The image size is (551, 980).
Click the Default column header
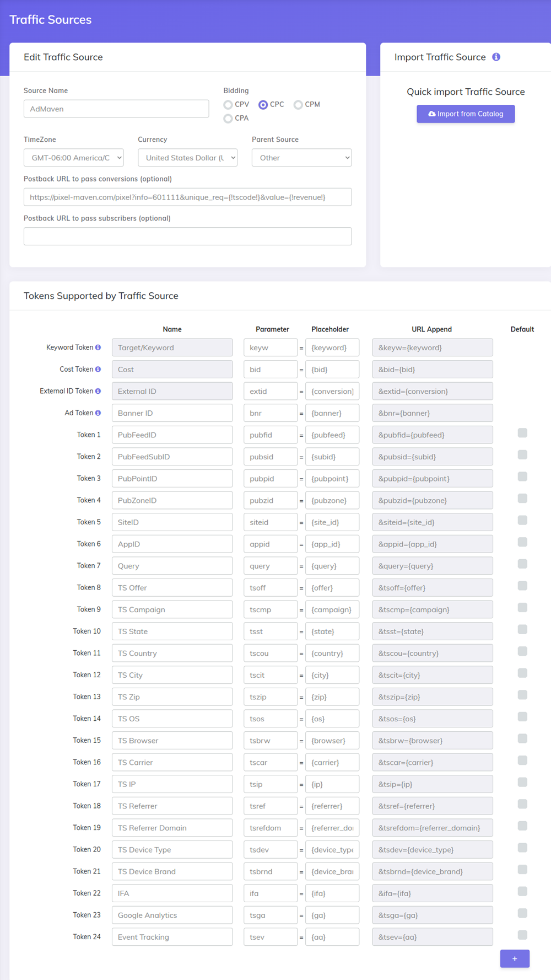[x=522, y=329]
